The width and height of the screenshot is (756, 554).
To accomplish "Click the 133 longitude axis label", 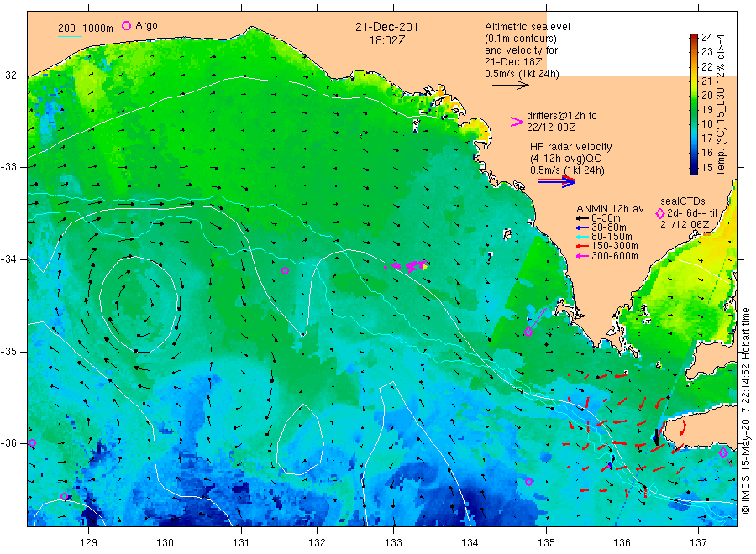I will tap(393, 543).
